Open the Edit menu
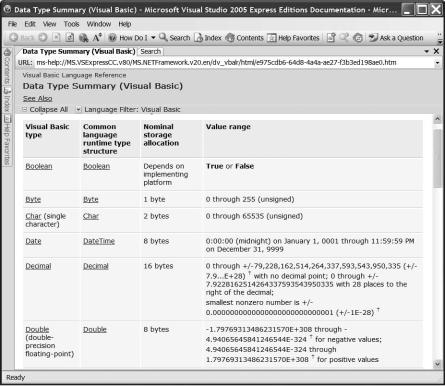This screenshot has height=386, width=445. [x=30, y=24]
